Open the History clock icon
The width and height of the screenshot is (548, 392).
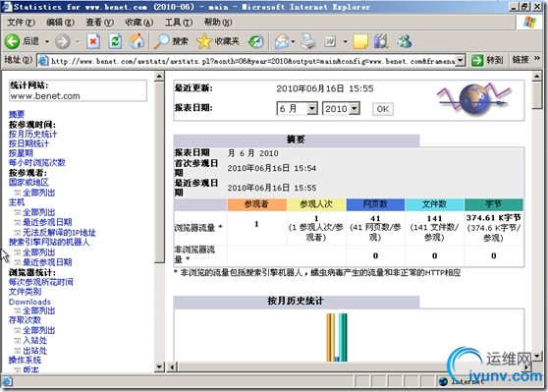[x=255, y=41]
